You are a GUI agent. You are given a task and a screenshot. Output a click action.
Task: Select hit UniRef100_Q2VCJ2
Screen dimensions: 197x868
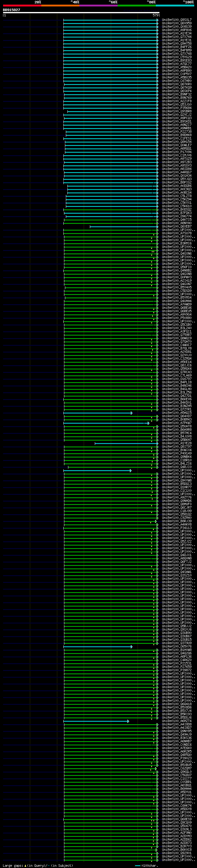(177, 115)
